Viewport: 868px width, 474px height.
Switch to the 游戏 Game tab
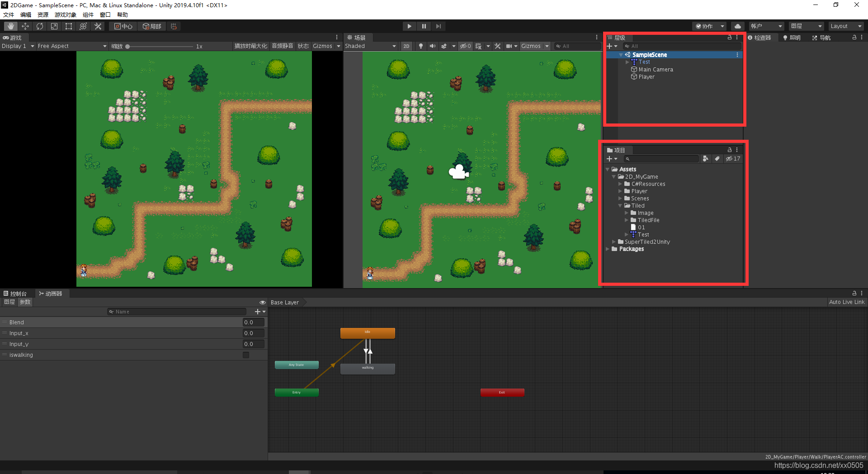point(13,38)
